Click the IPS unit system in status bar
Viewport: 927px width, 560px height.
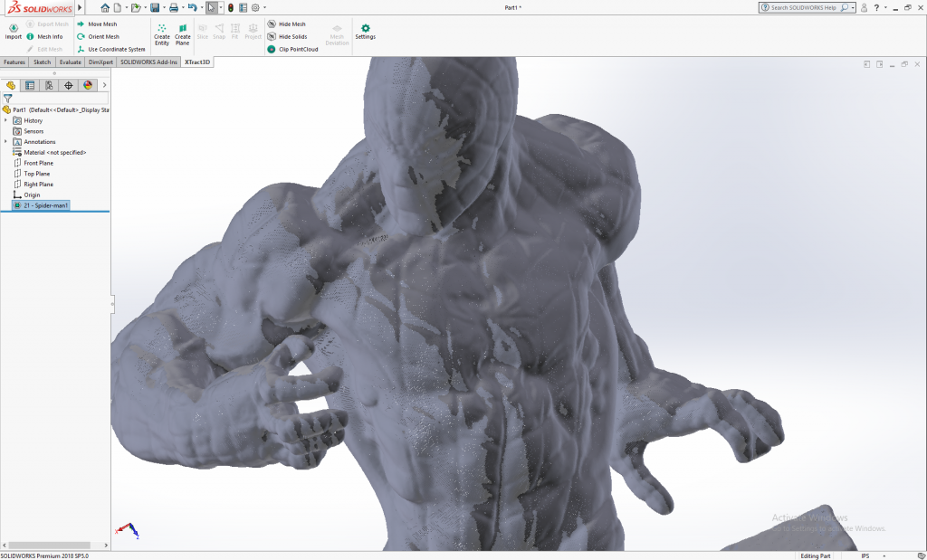[865, 555]
